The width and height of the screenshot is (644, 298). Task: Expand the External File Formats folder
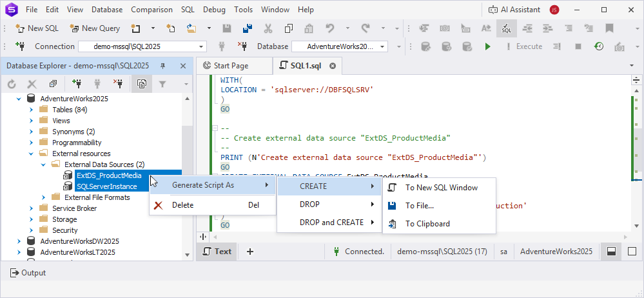(x=44, y=198)
